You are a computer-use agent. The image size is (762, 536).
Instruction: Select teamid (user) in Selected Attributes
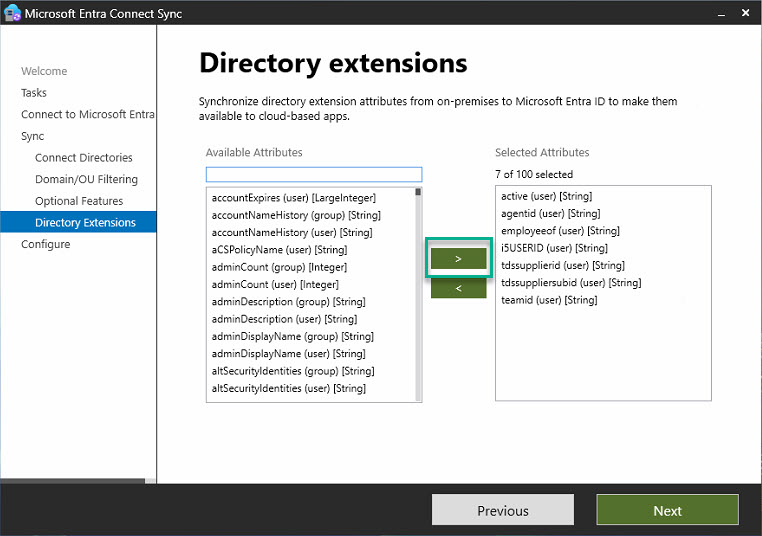click(x=549, y=300)
